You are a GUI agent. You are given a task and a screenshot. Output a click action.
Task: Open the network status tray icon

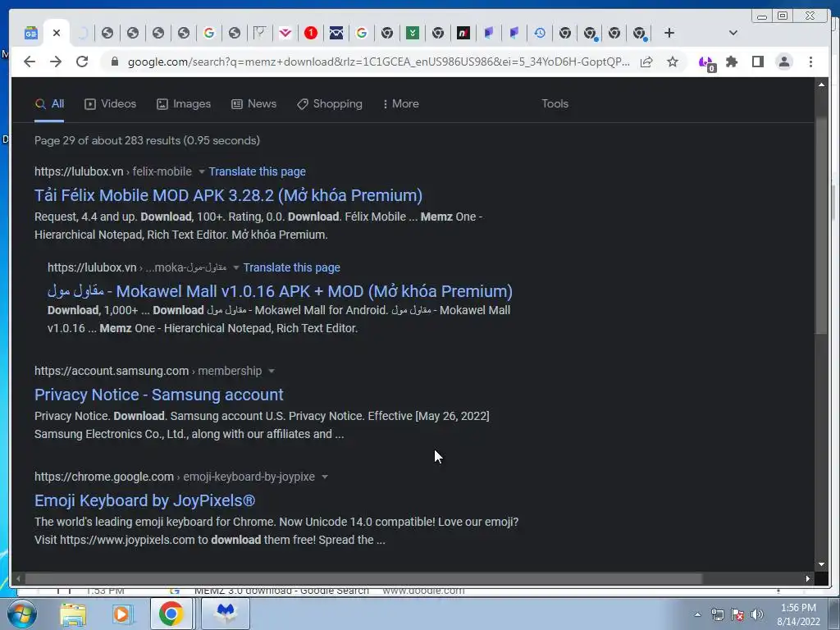(717, 614)
